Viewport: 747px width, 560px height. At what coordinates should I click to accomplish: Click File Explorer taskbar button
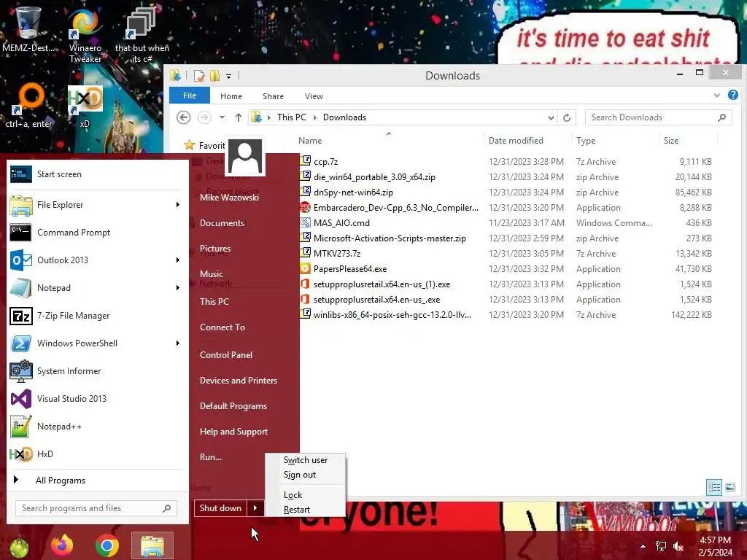[x=152, y=545]
